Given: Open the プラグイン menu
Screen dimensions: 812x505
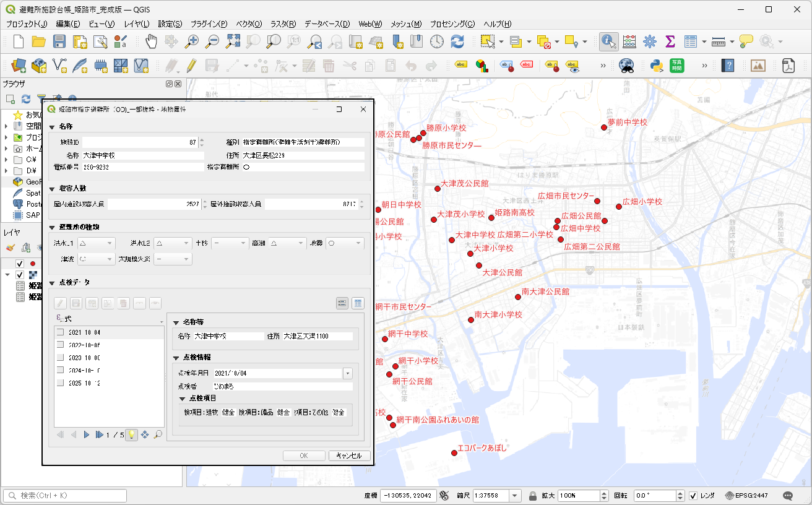Looking at the screenshot, I should tap(209, 24).
